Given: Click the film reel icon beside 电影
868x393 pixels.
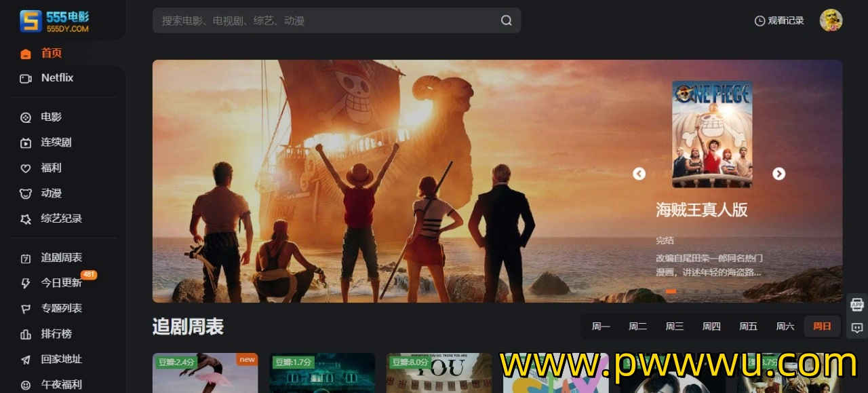Looking at the screenshot, I should click(26, 117).
